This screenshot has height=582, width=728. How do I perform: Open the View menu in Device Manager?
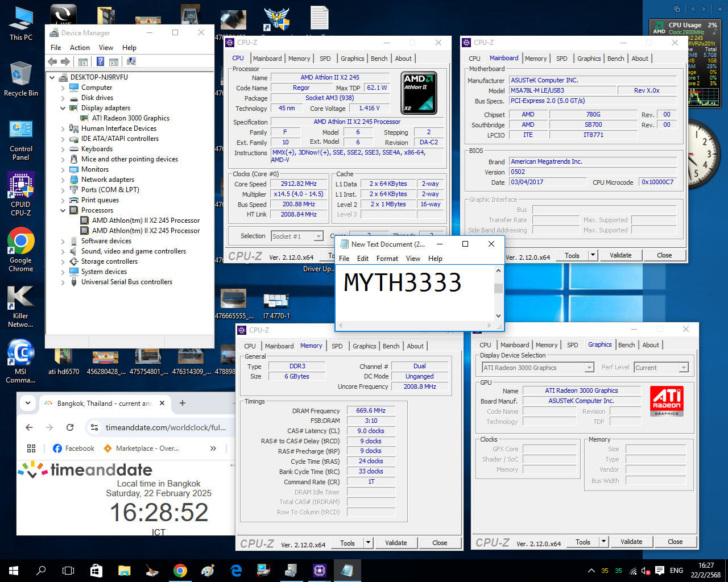(106, 48)
